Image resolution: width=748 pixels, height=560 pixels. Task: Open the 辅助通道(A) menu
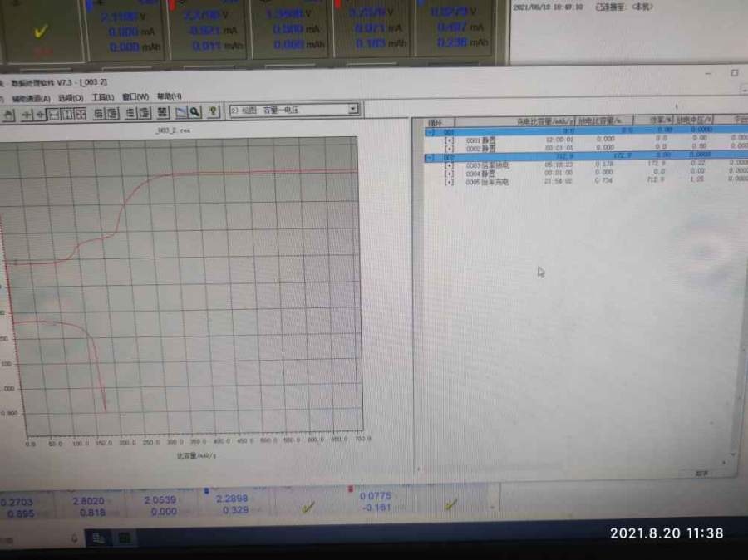(31, 98)
